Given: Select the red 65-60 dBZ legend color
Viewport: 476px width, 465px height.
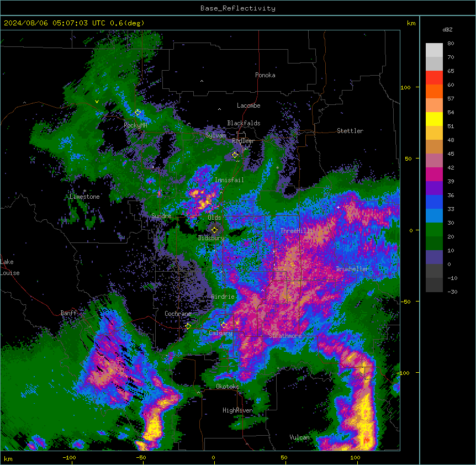Looking at the screenshot, I should (x=434, y=78).
